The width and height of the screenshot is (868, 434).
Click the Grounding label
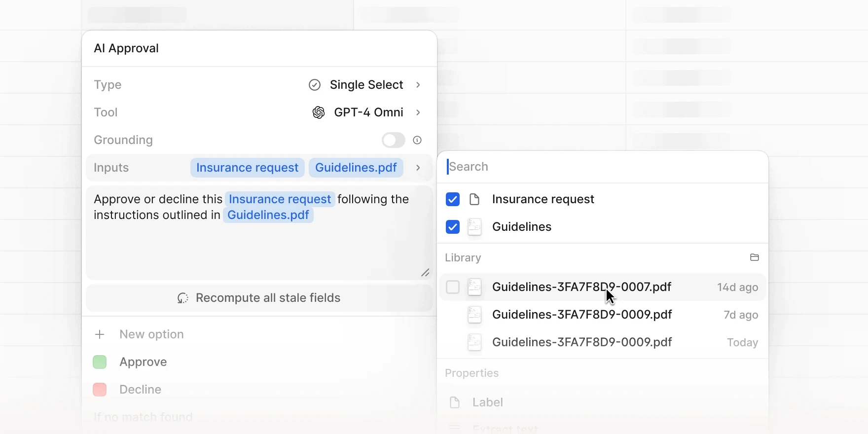tap(123, 140)
